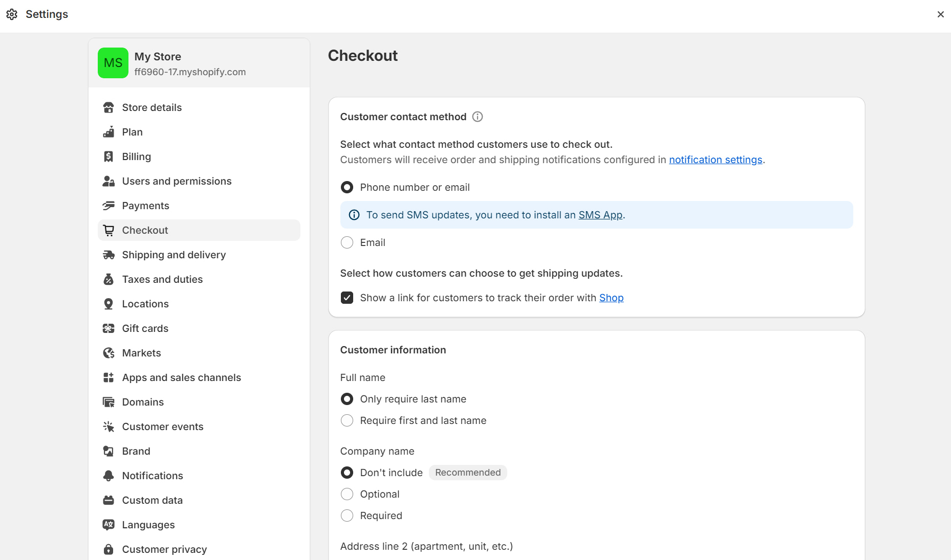Click the Locations map pin icon
Viewport: 951px width, 560px height.
coord(109,304)
